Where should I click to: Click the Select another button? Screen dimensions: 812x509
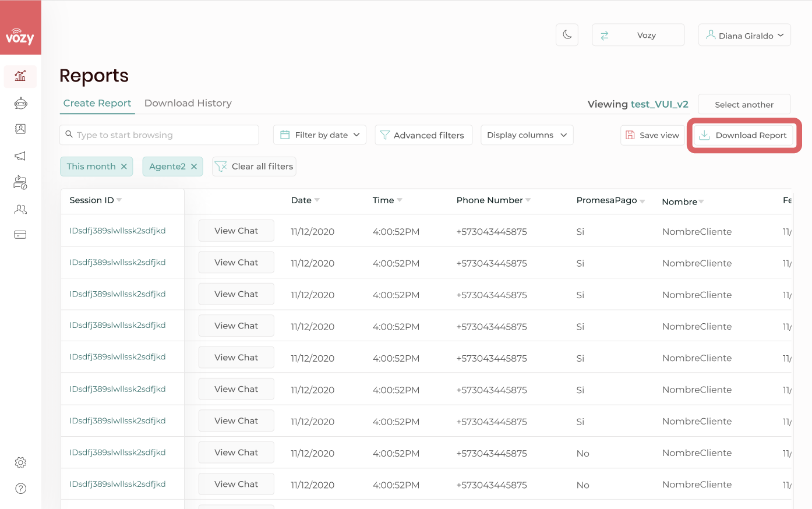(x=744, y=104)
